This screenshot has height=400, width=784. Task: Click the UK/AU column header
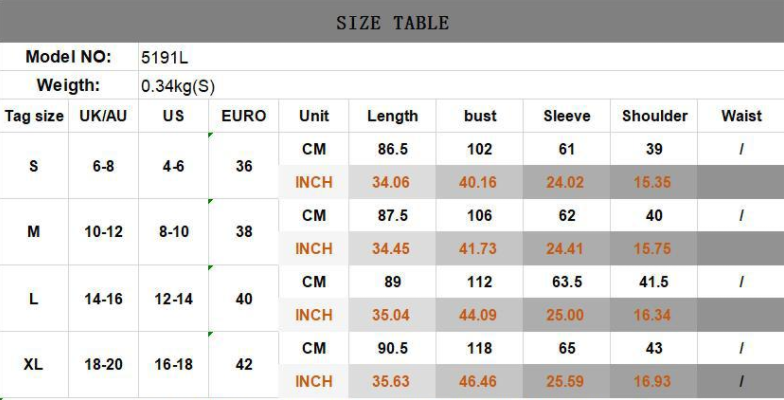[x=103, y=116]
